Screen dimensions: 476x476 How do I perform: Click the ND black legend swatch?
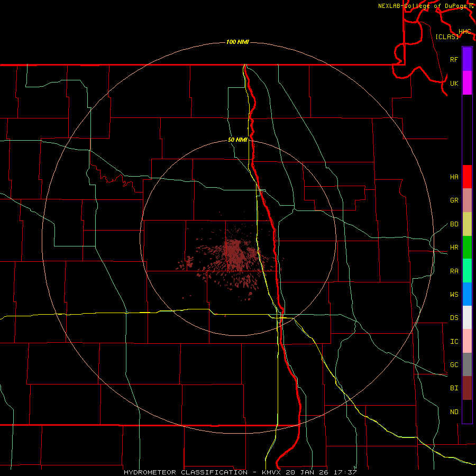[x=467, y=411]
